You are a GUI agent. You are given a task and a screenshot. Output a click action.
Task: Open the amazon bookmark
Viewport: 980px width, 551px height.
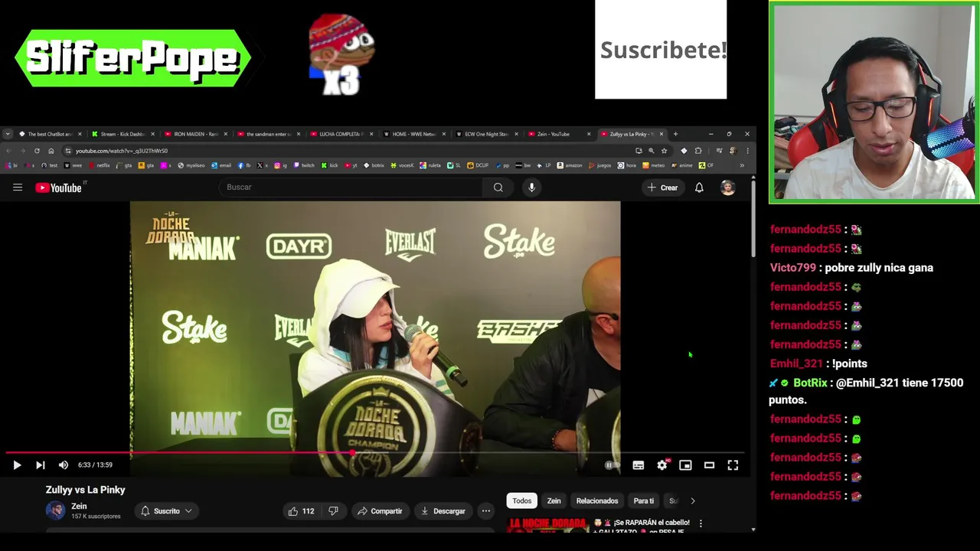click(x=570, y=165)
